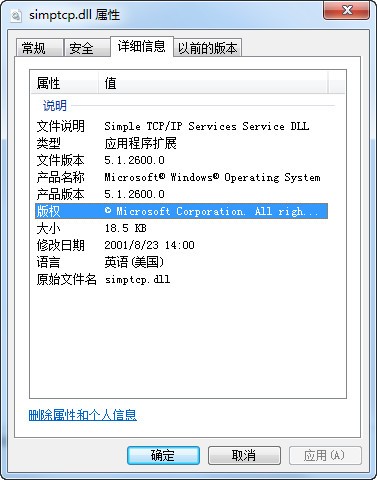The image size is (377, 480).
Task: Select the 大小 row showing 18.5 KB
Action: coord(181,228)
